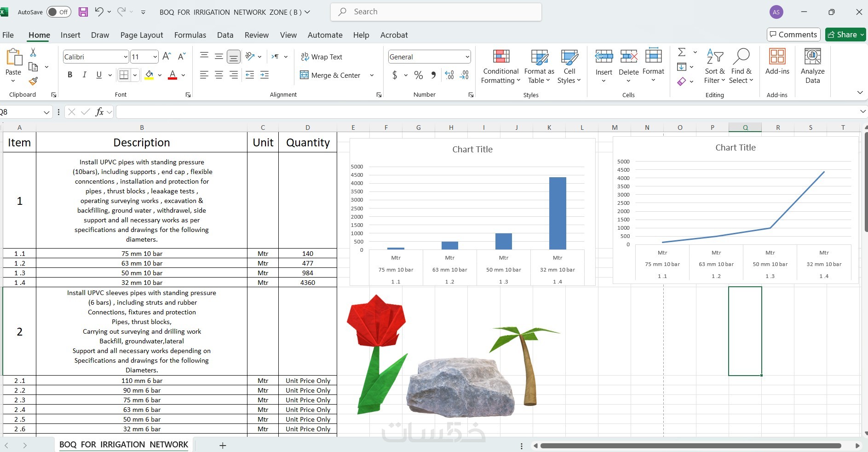Cut the selection with scissors icon

tap(33, 52)
